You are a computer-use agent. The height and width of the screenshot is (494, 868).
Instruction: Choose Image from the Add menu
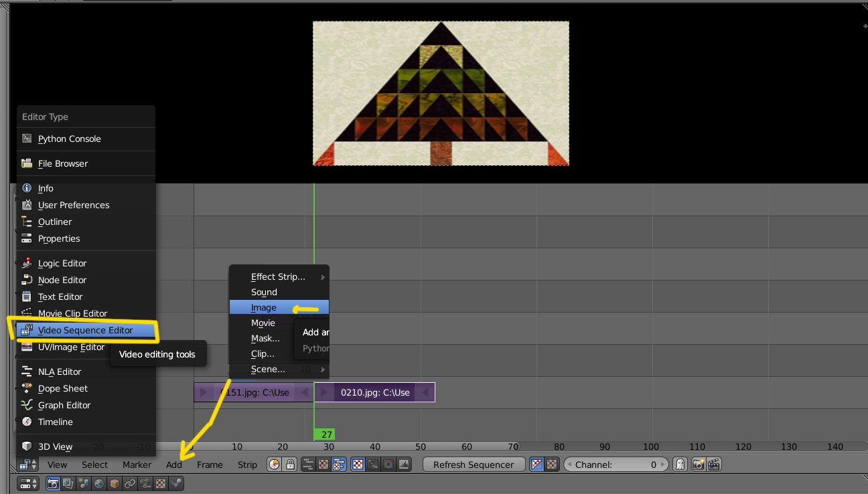279,307
